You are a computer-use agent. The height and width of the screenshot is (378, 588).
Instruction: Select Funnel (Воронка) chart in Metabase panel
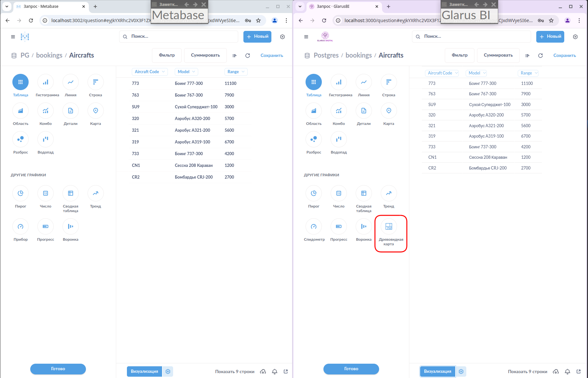tap(71, 227)
